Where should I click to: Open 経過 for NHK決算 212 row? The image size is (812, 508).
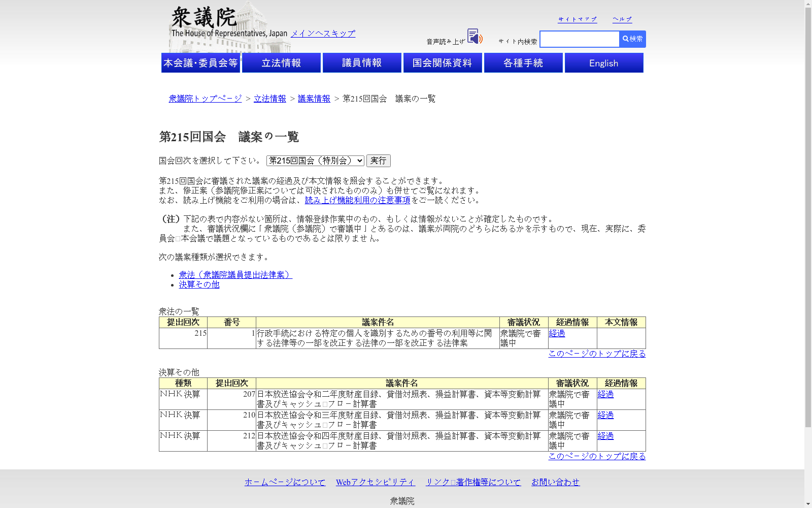point(605,436)
